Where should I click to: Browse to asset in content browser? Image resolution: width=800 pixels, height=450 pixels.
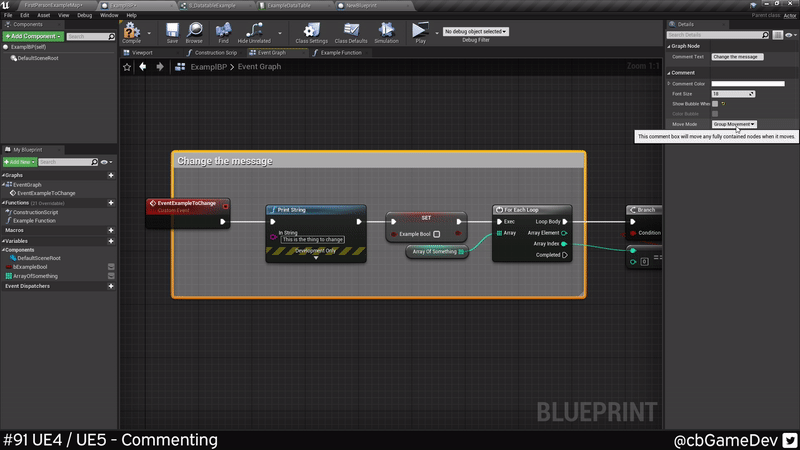(194, 33)
